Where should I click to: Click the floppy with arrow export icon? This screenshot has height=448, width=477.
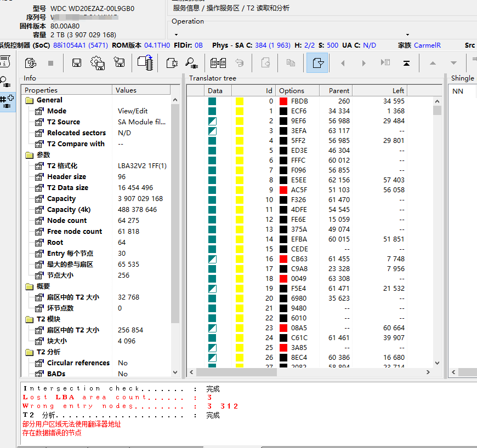pos(120,62)
